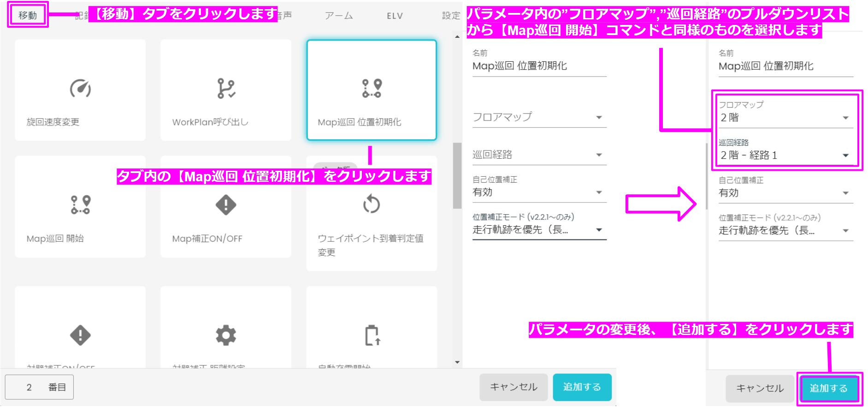Click キャンセル button in right panel
Viewport: 868px width, 407px height.
click(x=760, y=389)
